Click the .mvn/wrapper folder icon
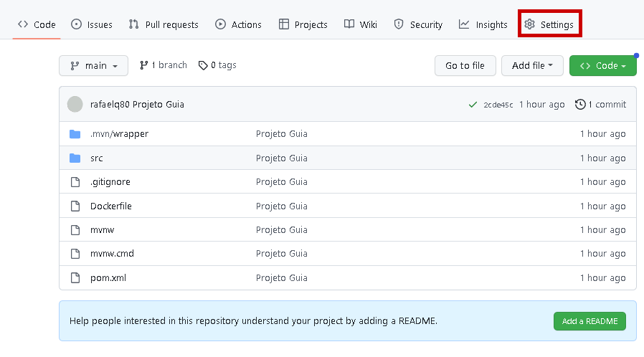 point(75,134)
